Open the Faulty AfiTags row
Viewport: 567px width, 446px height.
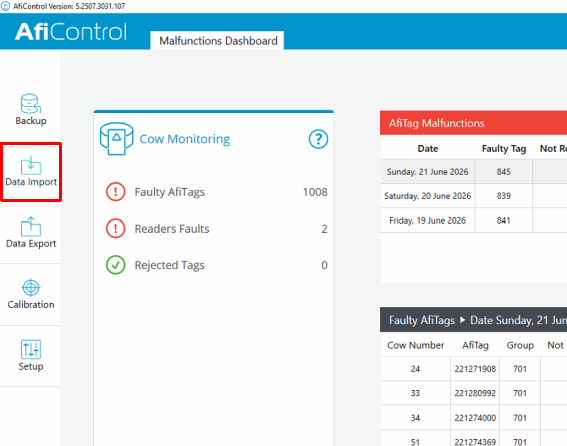coord(216,192)
